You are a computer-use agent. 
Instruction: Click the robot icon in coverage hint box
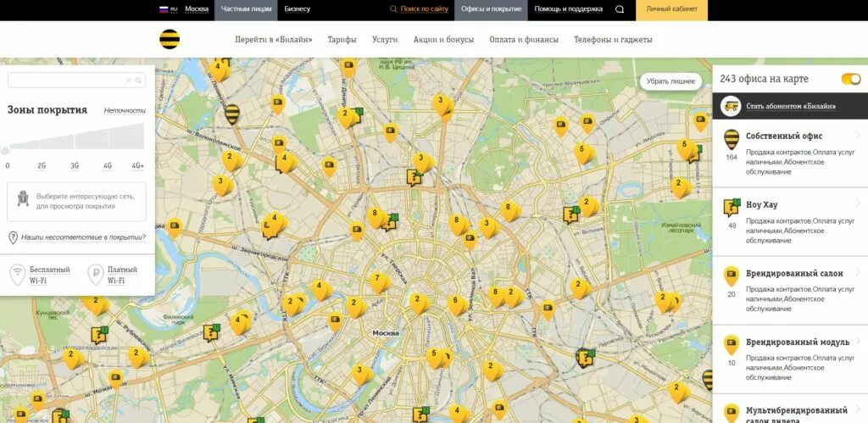[23, 198]
